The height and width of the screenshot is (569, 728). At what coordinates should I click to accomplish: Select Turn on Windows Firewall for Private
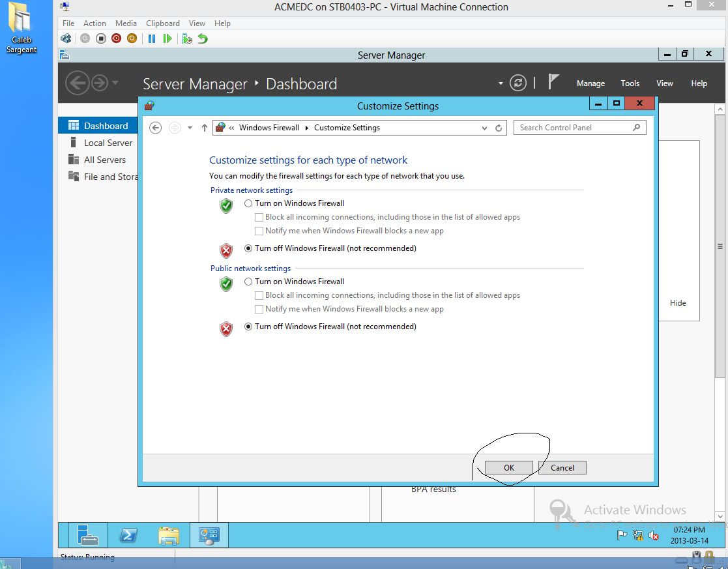coord(248,203)
